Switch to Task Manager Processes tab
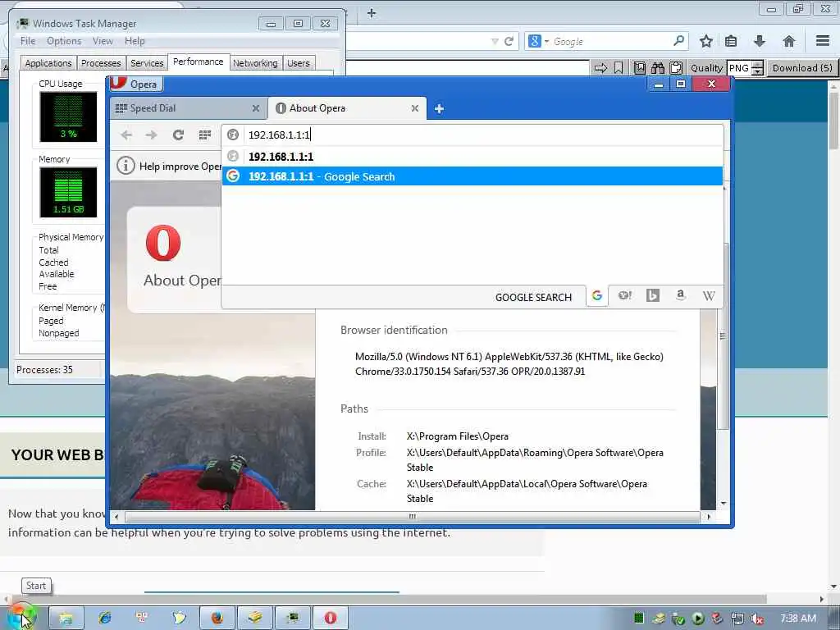The height and width of the screenshot is (630, 840). 101,63
